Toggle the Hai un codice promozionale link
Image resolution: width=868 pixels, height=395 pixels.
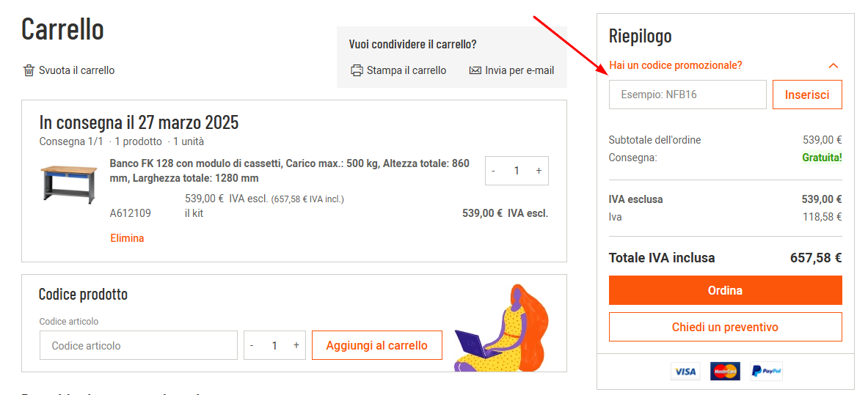[x=675, y=65]
